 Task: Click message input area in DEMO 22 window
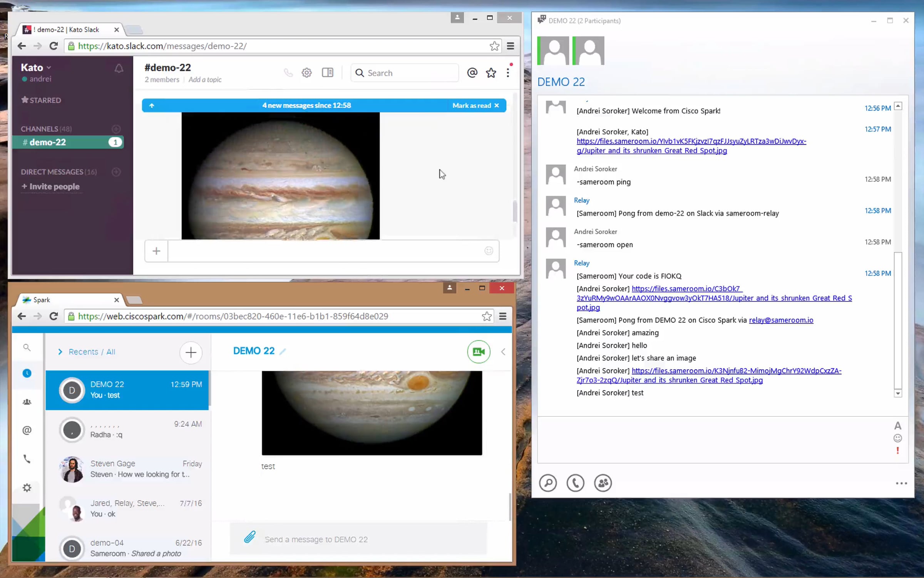[x=714, y=440]
